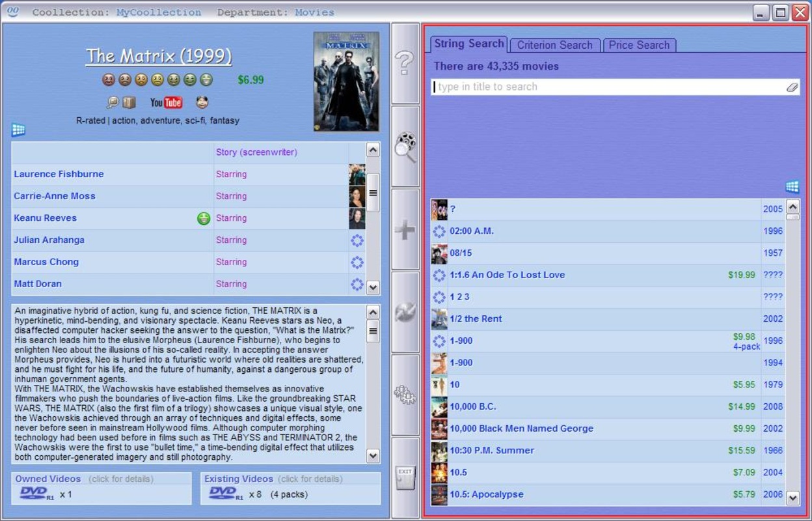Viewport: 812px width, 521px height.
Task: Click the cast list scroll down arrow
Action: 373,286
